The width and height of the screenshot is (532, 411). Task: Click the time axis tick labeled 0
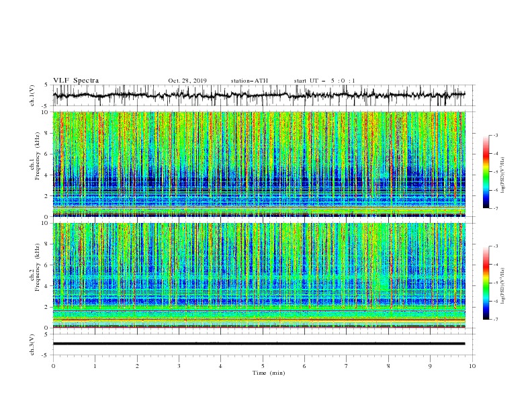pyautogui.click(x=53, y=366)
